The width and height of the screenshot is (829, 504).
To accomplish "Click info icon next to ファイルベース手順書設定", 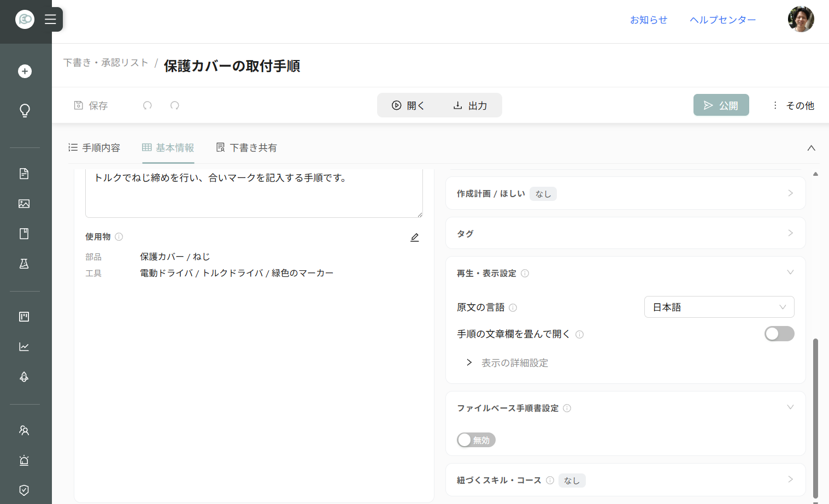I will click(567, 408).
